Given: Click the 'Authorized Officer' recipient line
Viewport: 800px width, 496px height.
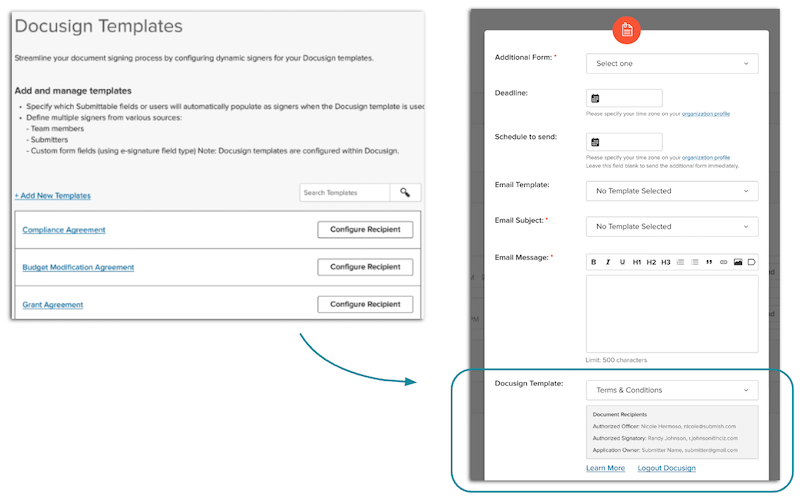Looking at the screenshot, I should pyautogui.click(x=664, y=426).
